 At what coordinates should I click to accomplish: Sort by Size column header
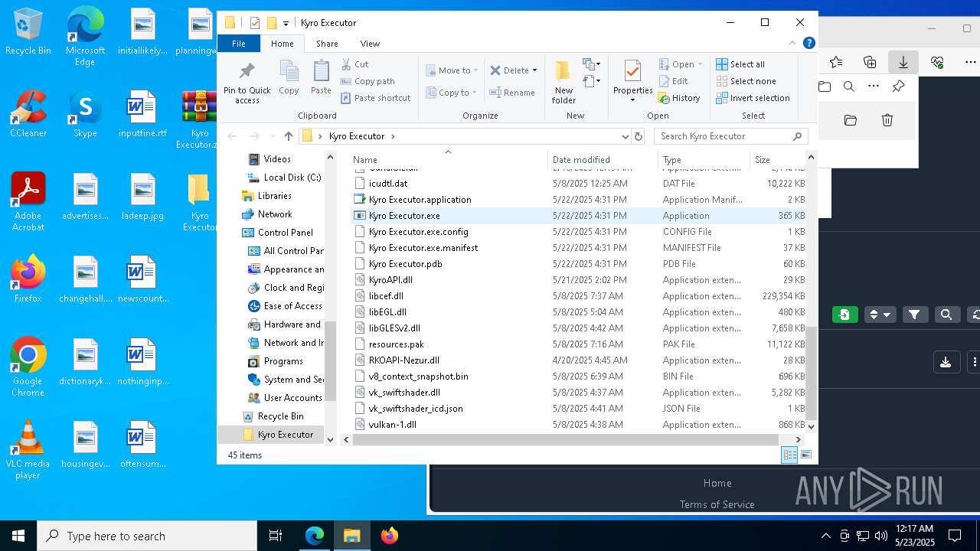(777, 159)
